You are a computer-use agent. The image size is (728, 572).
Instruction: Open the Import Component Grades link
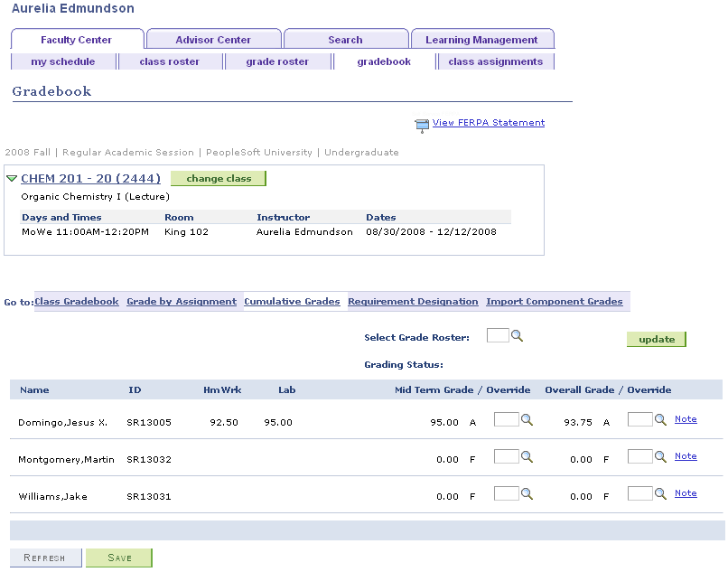point(555,301)
